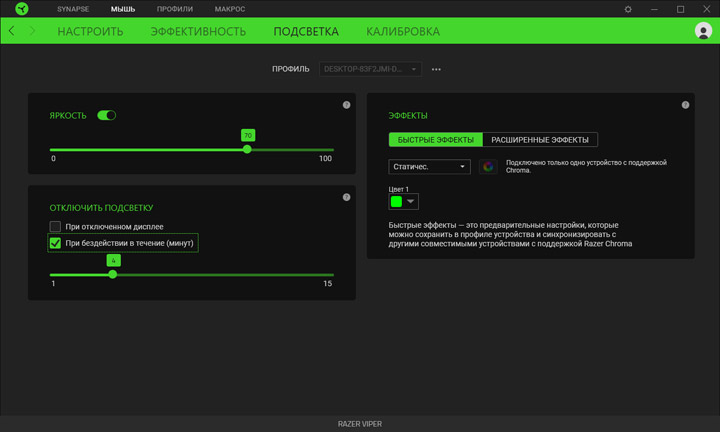Open Synapse settings gear

pos(628,9)
